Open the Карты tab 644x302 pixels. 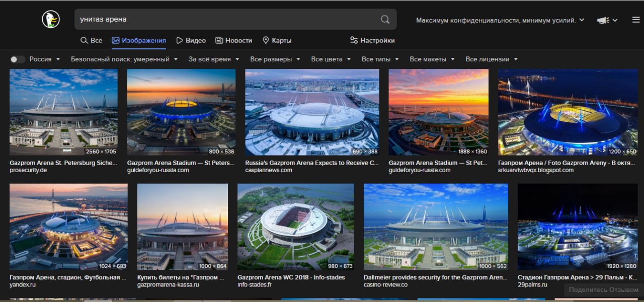point(277,40)
